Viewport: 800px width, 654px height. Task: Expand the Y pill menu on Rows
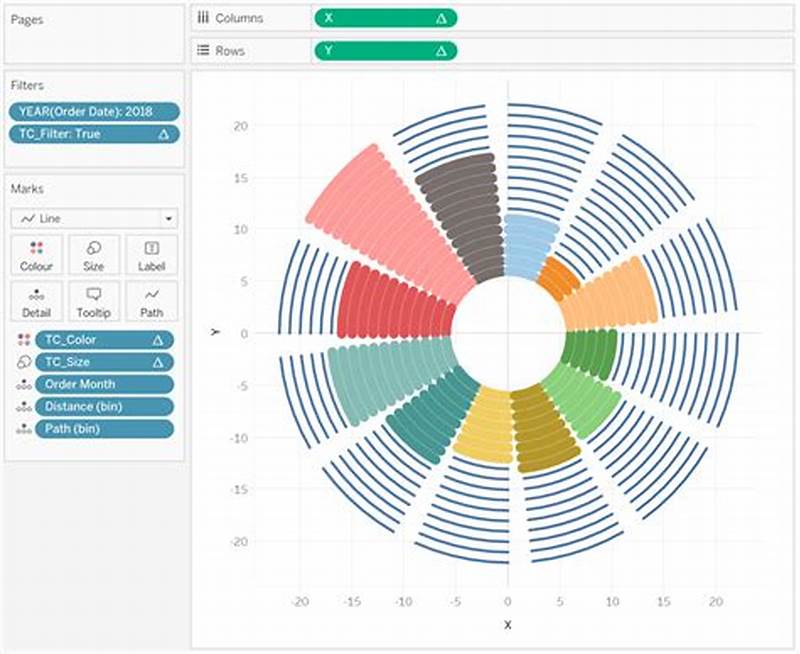[440, 50]
